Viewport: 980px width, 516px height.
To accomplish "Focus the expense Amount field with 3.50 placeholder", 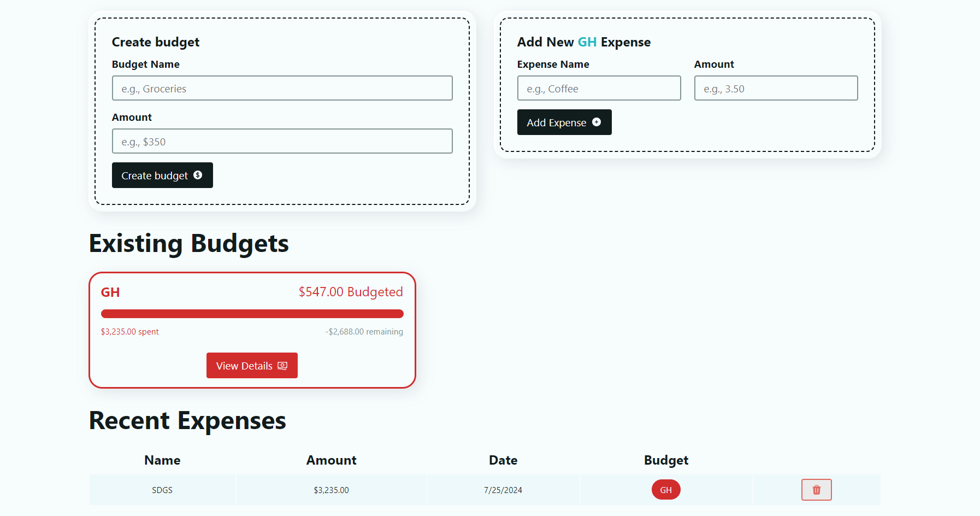I will point(776,88).
